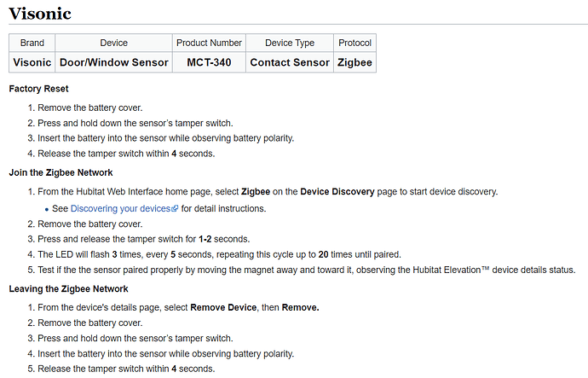This screenshot has height=378, width=588.
Task: Select the Device column header
Action: point(113,43)
